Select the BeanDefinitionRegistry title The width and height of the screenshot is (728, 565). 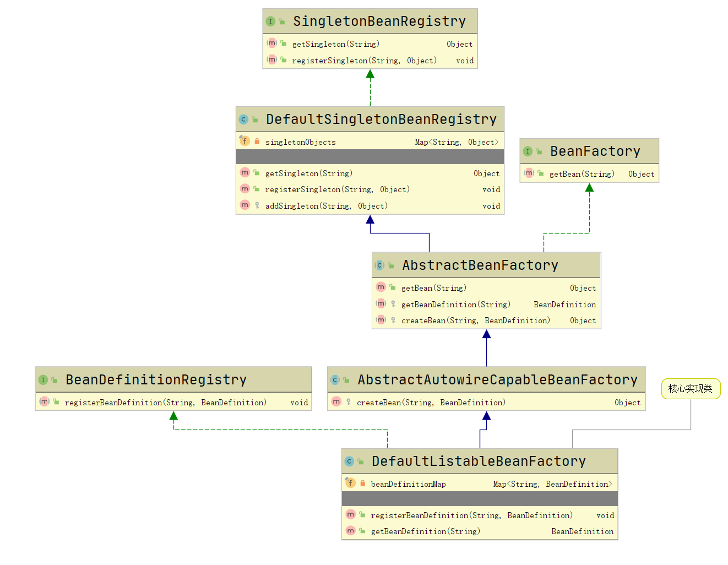[x=156, y=380]
